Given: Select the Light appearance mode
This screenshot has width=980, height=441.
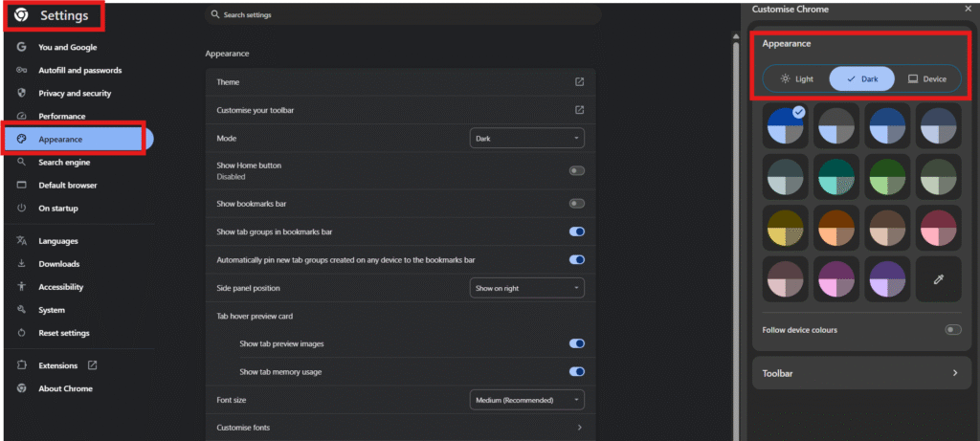Looking at the screenshot, I should coord(797,79).
